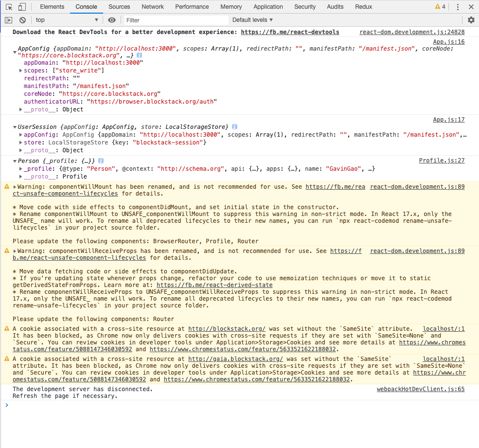Viewport: 479px width, 448px height.
Task: Open the Performance tab
Action: click(x=192, y=7)
